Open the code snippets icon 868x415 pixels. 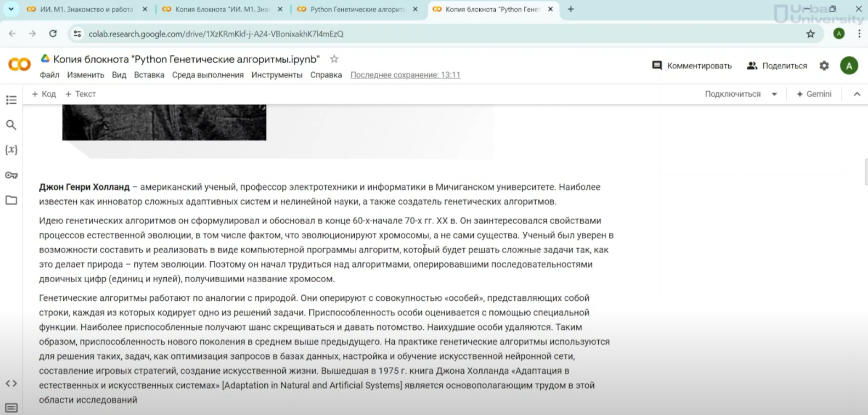point(11,383)
